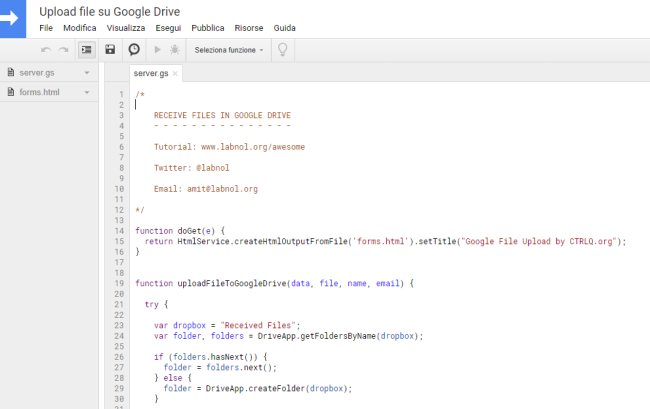
Task: Select forms.html in the file list
Action: 42,93
